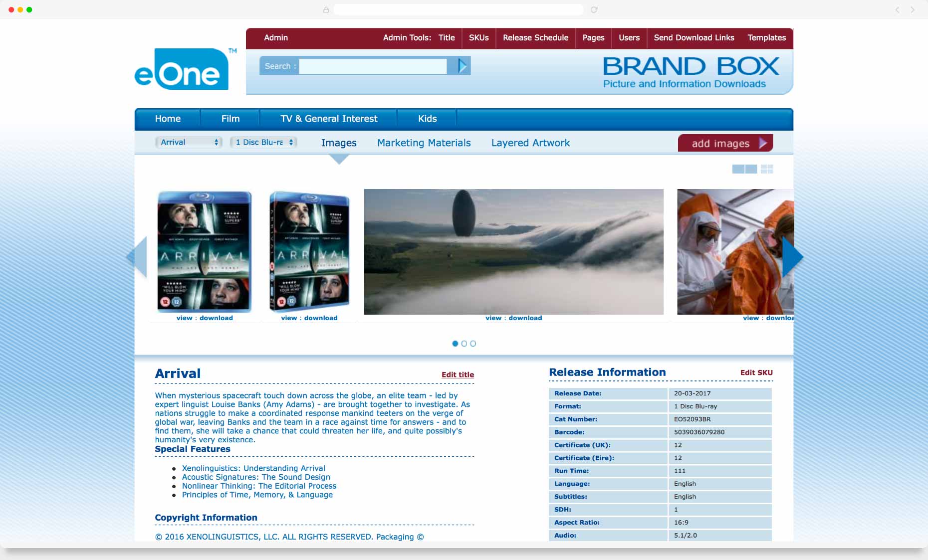This screenshot has width=928, height=560.
Task: Click the add images button
Action: pyautogui.click(x=725, y=143)
